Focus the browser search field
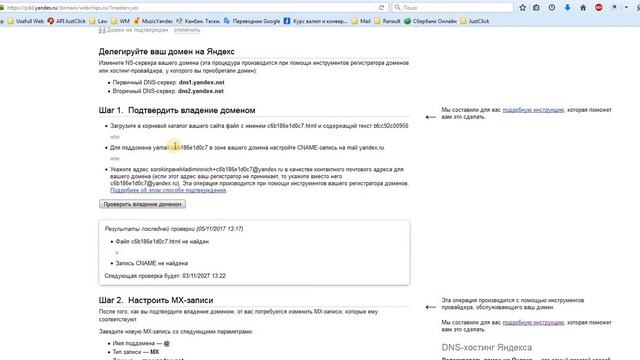640x360 pixels. [452, 7]
